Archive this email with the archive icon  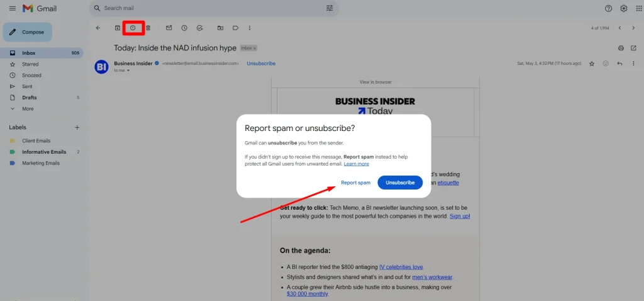(117, 28)
